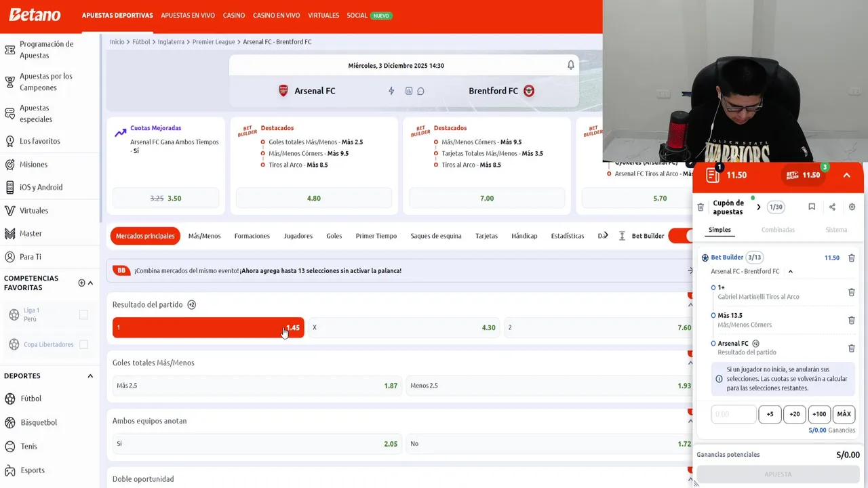This screenshot has height=488, width=868.
Task: Open Apuestas en Vivo top menu
Action: pos(188,15)
